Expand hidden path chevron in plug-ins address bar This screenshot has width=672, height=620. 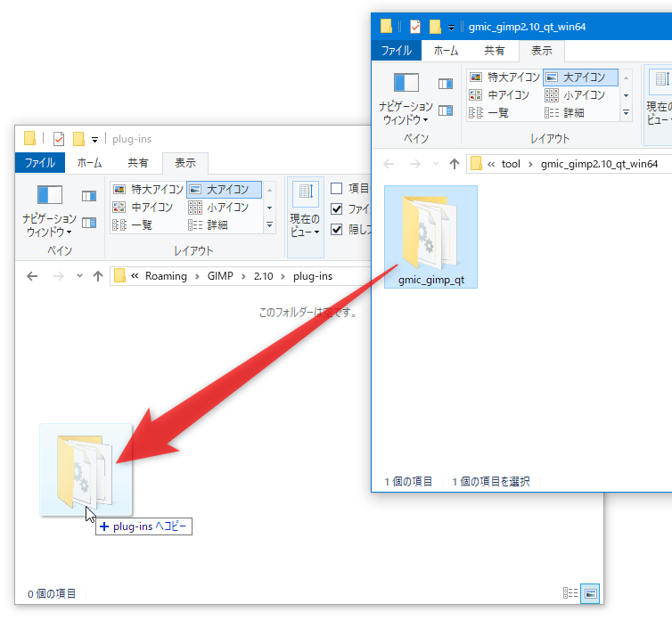(x=135, y=276)
